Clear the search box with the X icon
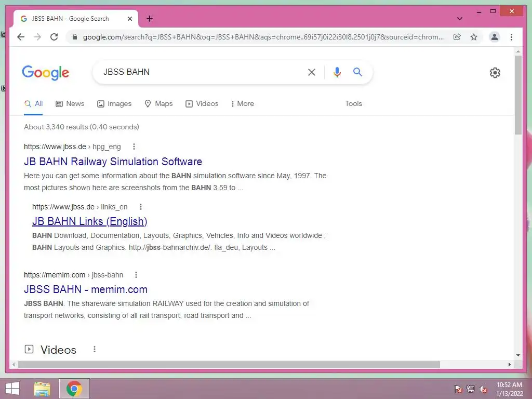This screenshot has height=399, width=532. coord(312,72)
